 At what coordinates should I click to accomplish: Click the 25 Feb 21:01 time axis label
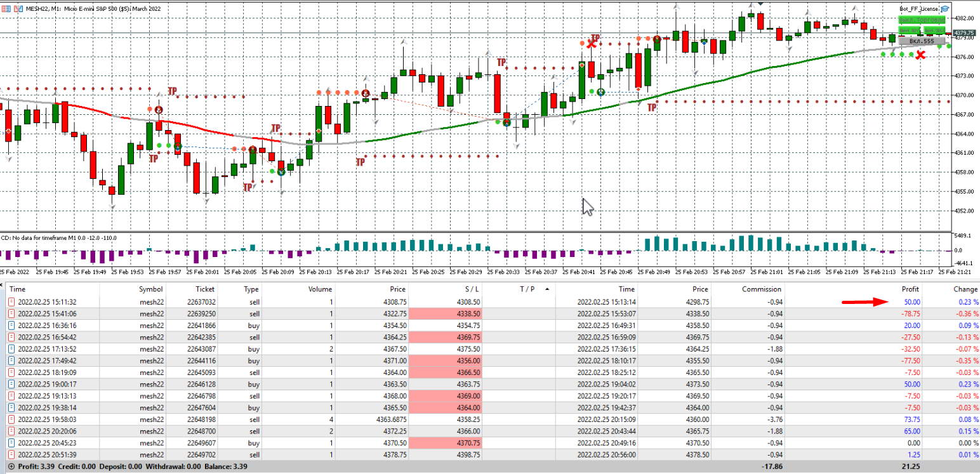768,272
